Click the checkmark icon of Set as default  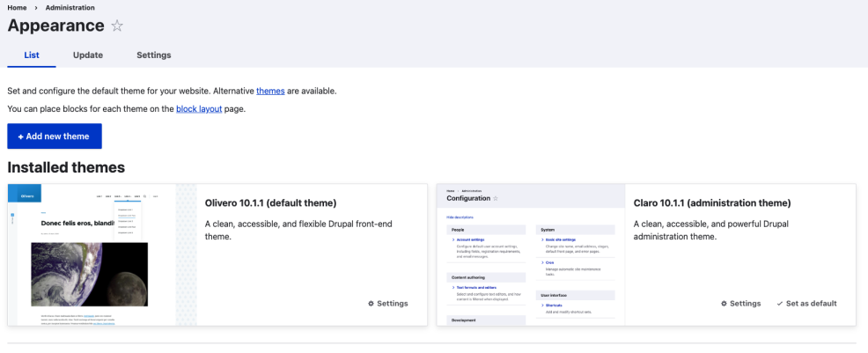tap(780, 304)
